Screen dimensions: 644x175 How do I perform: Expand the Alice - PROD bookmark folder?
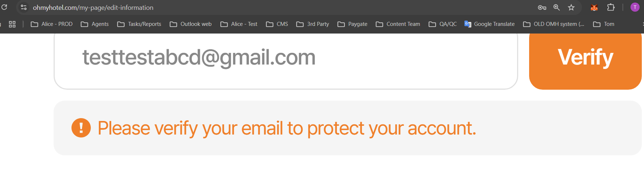(52, 24)
